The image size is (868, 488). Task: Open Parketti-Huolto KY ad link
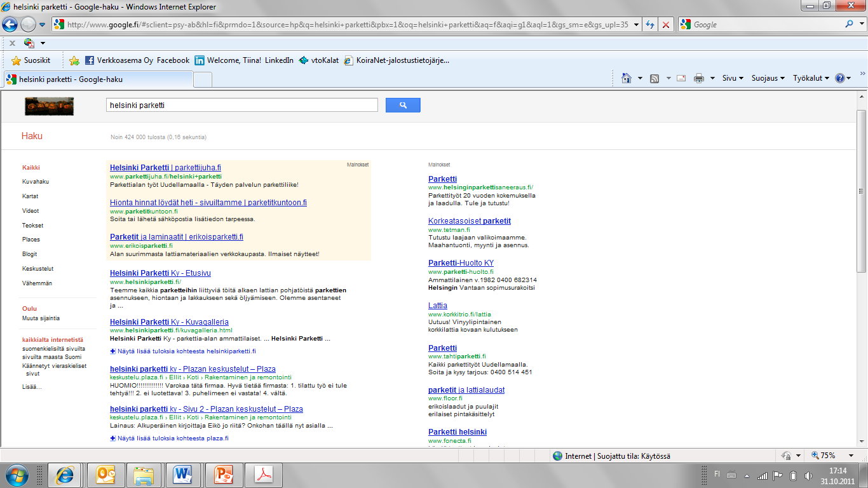coord(461,263)
